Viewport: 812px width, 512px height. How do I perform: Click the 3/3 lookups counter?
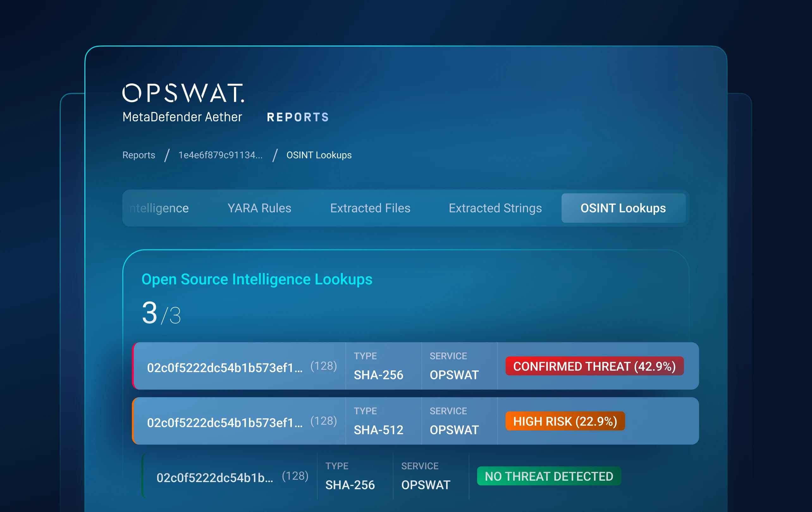pyautogui.click(x=161, y=313)
